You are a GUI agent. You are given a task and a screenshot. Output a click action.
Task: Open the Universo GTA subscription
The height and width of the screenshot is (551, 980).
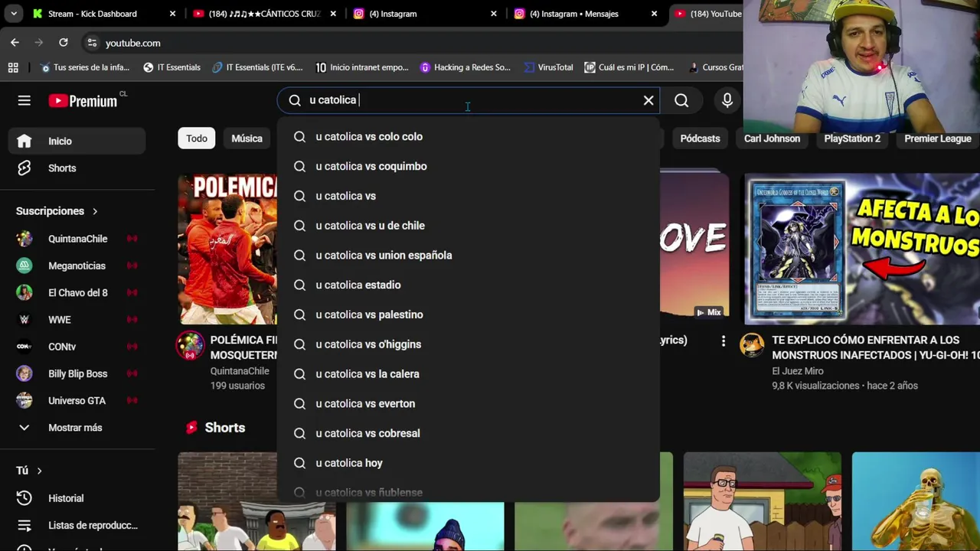[x=77, y=400]
